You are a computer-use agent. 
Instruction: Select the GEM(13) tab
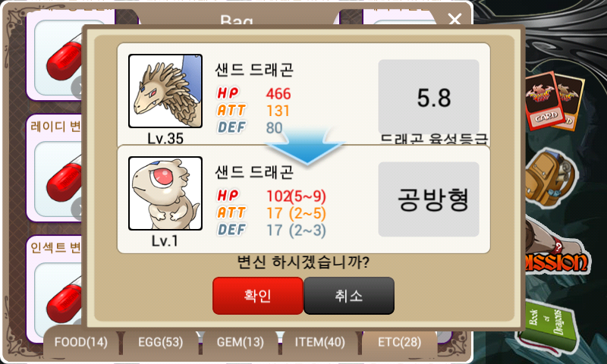coord(240,342)
